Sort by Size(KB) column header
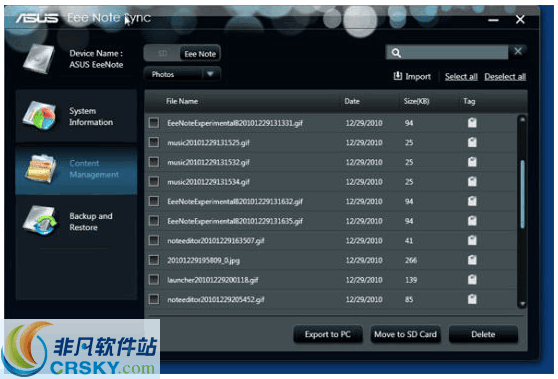 pyautogui.click(x=416, y=101)
